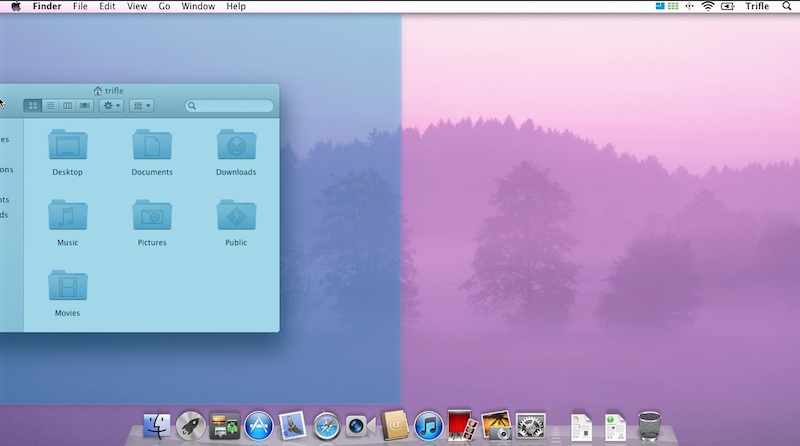Launch the App Store from the dock
Viewport: 800px width, 446px height.
click(259, 426)
